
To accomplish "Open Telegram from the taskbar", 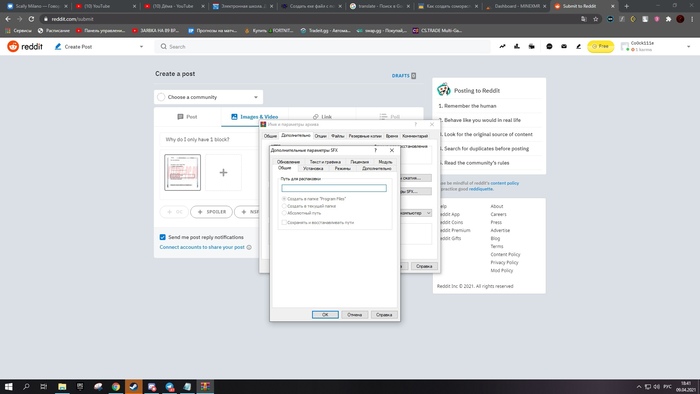I will (x=170, y=386).
